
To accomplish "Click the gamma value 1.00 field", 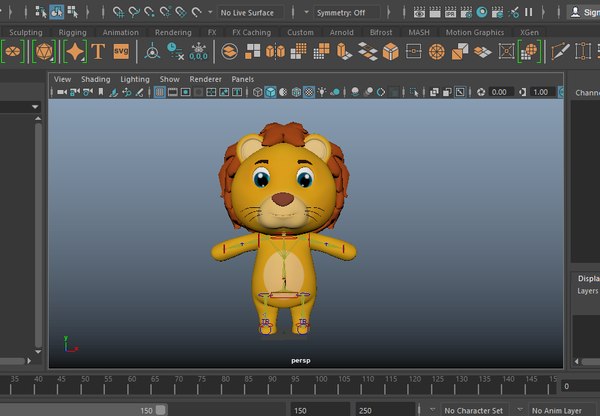I will pyautogui.click(x=542, y=92).
